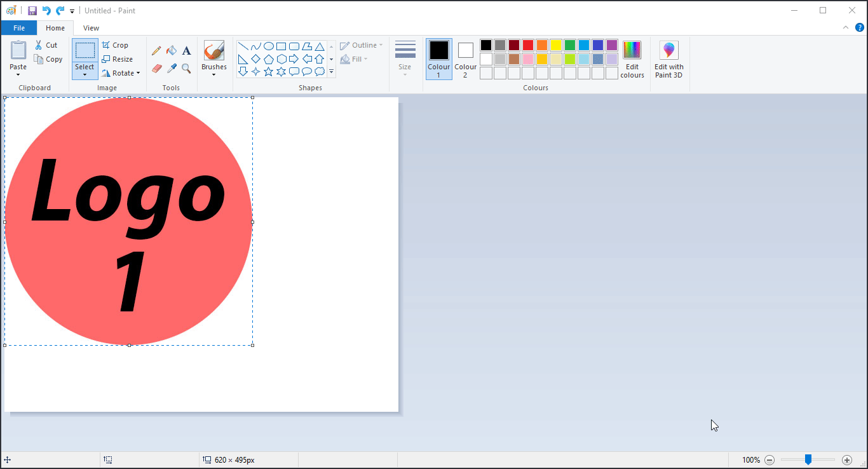Select the Pencil tool
868x469 pixels.
click(x=156, y=51)
